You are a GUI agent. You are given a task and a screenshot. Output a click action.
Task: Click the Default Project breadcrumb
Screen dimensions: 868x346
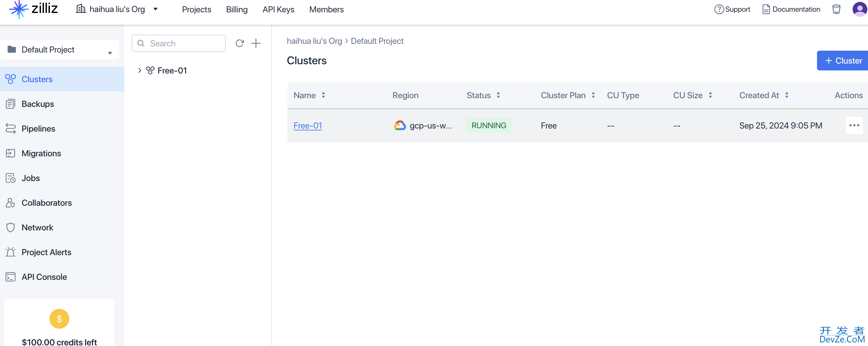pos(377,41)
